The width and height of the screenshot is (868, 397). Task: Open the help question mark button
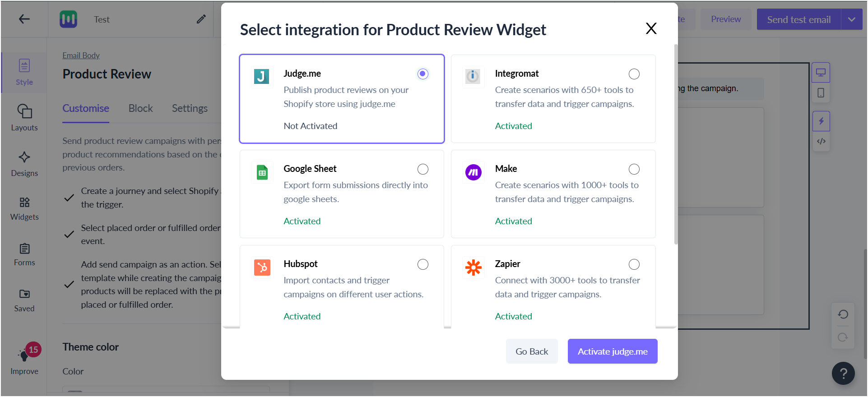click(x=843, y=373)
